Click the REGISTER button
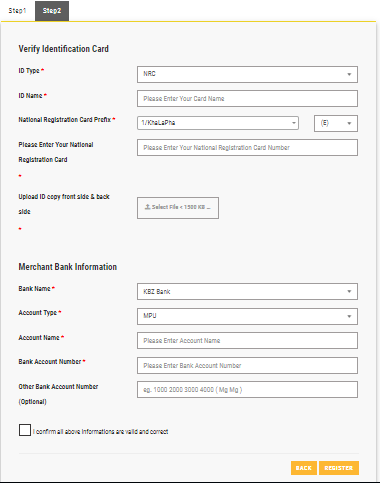380x483 pixels. tap(339, 468)
